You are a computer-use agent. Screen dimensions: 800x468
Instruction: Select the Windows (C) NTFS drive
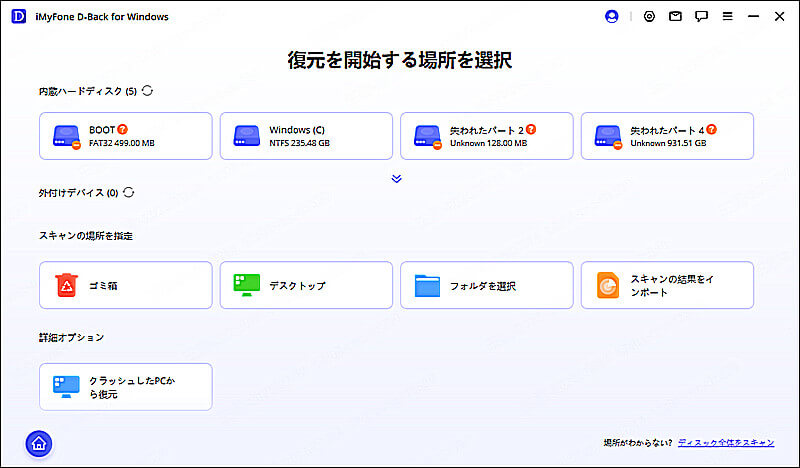click(x=306, y=136)
